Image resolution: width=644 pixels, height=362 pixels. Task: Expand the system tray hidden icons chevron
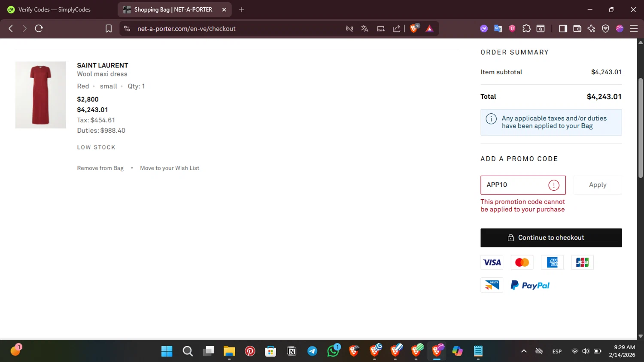point(524,351)
